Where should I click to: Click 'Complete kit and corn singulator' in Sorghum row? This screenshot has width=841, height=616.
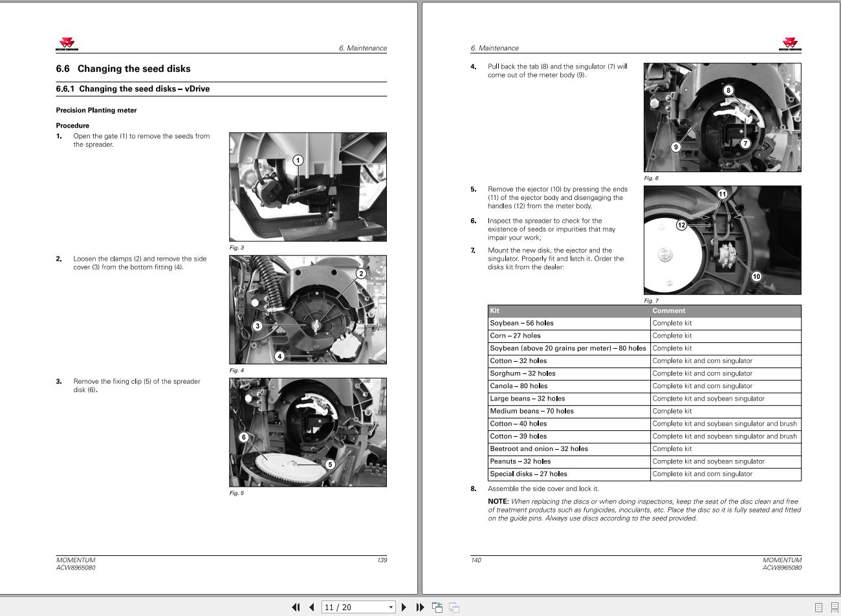pos(703,373)
